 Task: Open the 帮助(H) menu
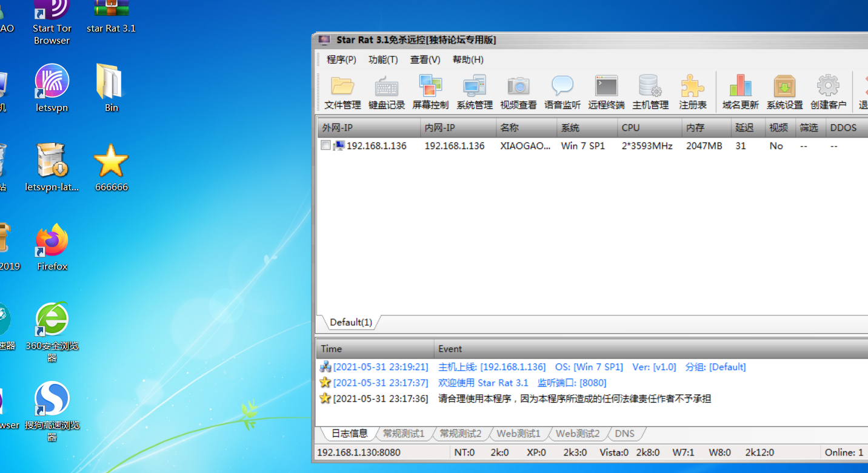pos(468,59)
